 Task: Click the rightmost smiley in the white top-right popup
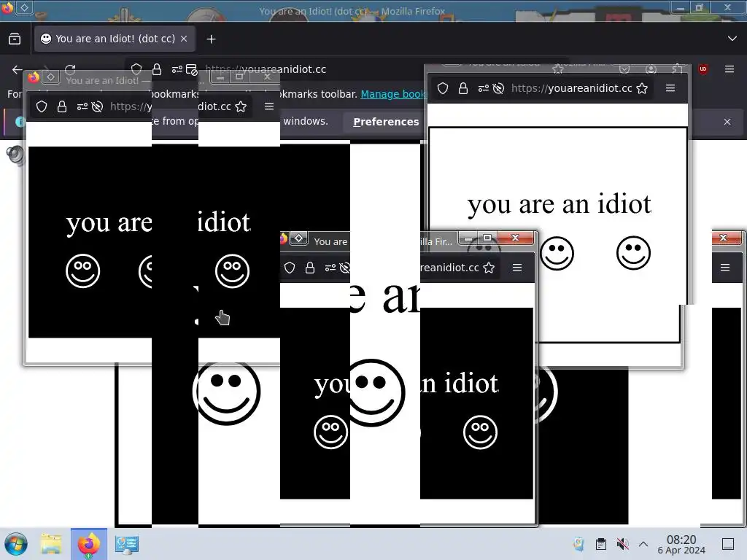point(633,253)
